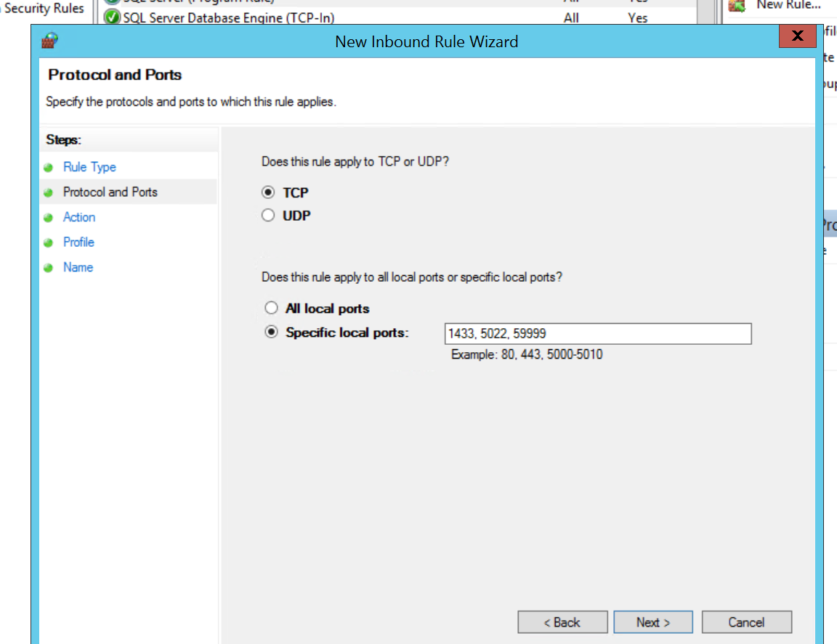Viewport: 837px width, 644px height.
Task: Click the New Rule icon in Actions pane
Action: [x=737, y=5]
